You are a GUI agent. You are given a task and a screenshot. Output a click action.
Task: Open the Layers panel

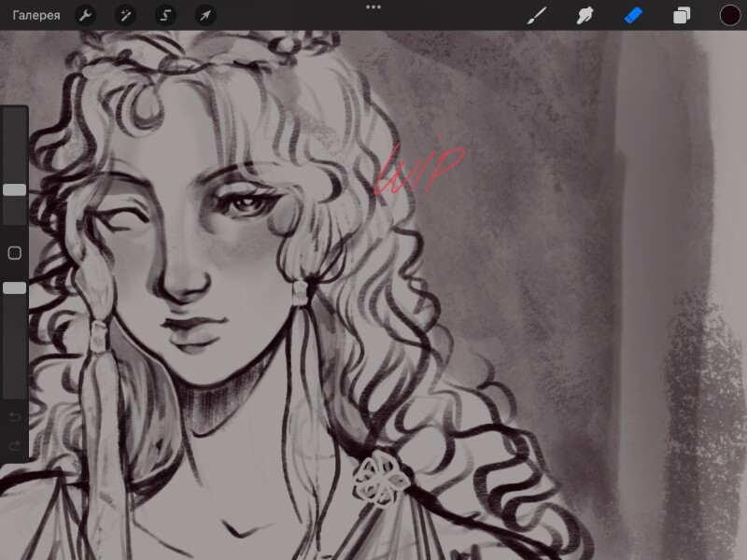[x=682, y=15]
